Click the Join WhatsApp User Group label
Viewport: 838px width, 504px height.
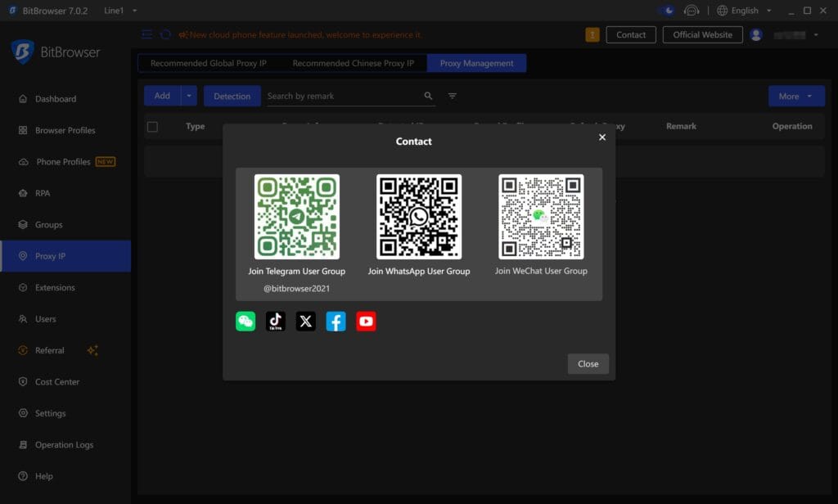click(419, 272)
